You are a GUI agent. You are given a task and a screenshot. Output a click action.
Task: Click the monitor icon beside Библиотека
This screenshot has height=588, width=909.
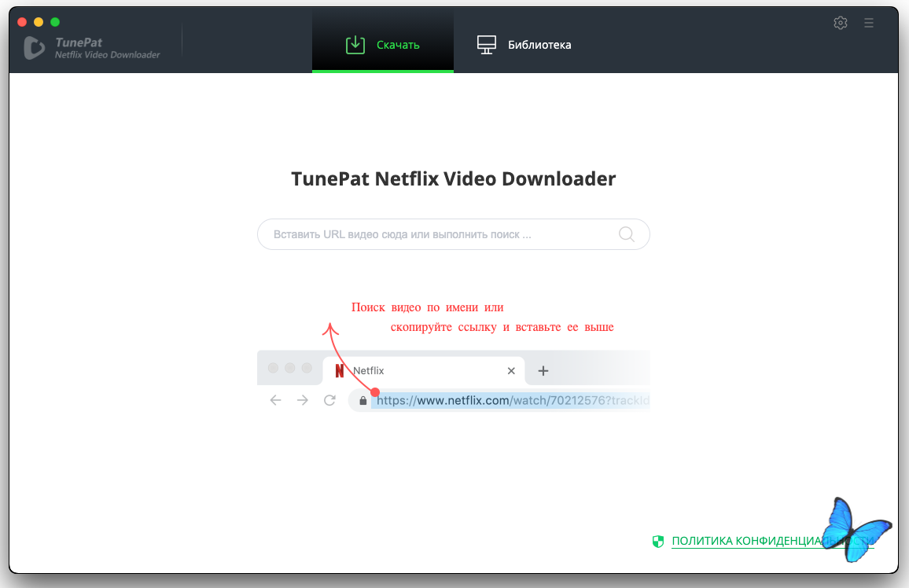click(487, 45)
